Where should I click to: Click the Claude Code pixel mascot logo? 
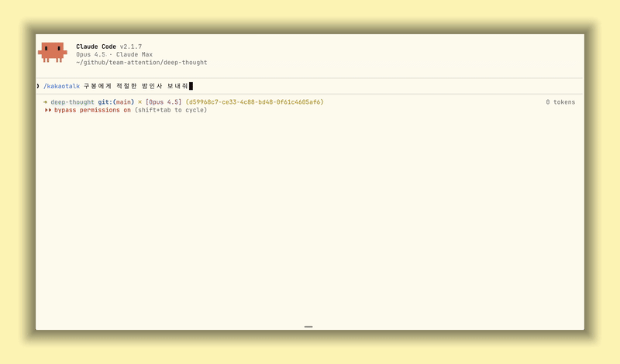pyautogui.click(x=53, y=52)
